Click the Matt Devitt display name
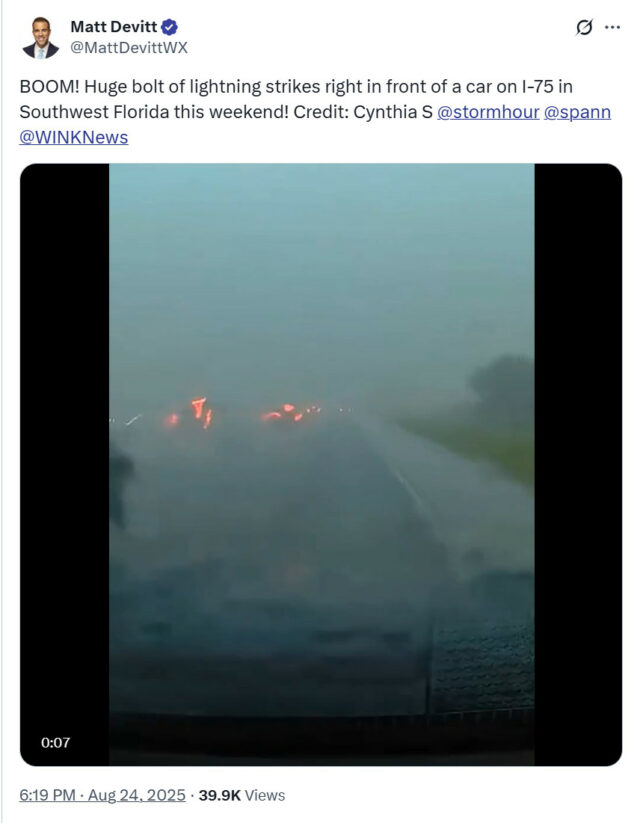This screenshot has height=823, width=640. coord(113,26)
